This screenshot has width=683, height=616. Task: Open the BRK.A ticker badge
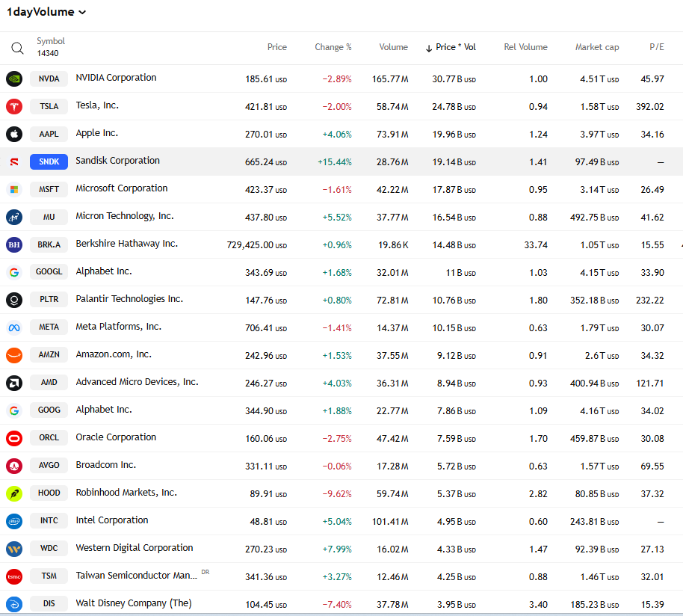(x=49, y=245)
